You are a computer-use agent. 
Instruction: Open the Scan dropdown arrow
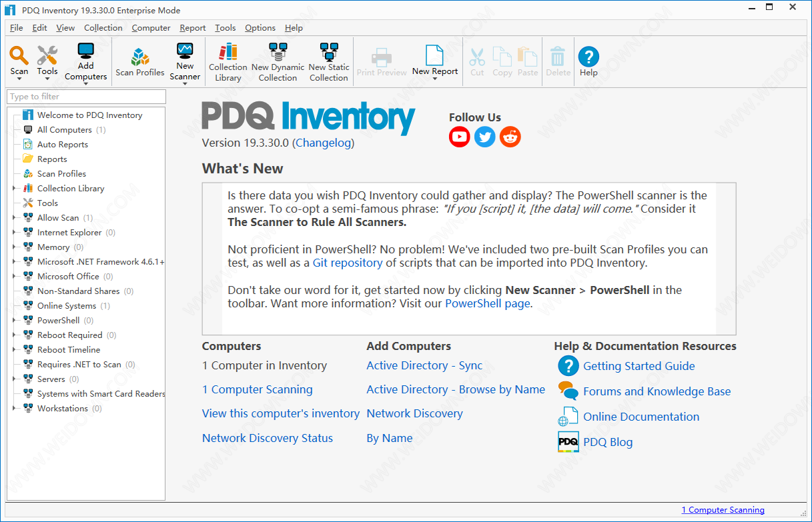pyautogui.click(x=19, y=79)
